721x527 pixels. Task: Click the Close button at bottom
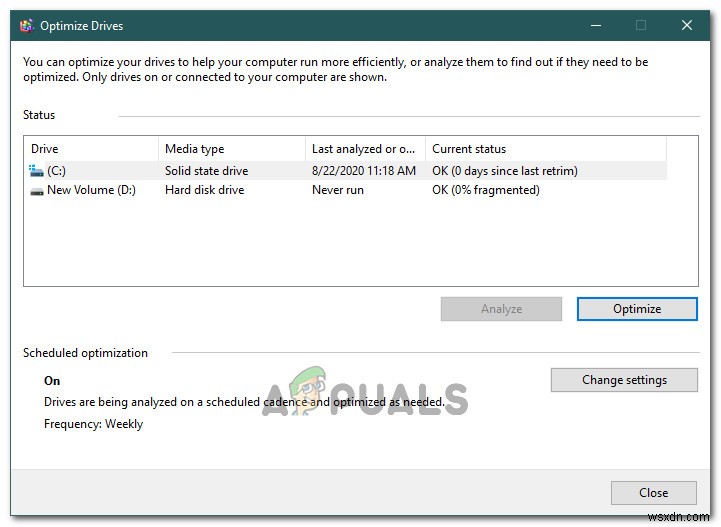point(653,493)
